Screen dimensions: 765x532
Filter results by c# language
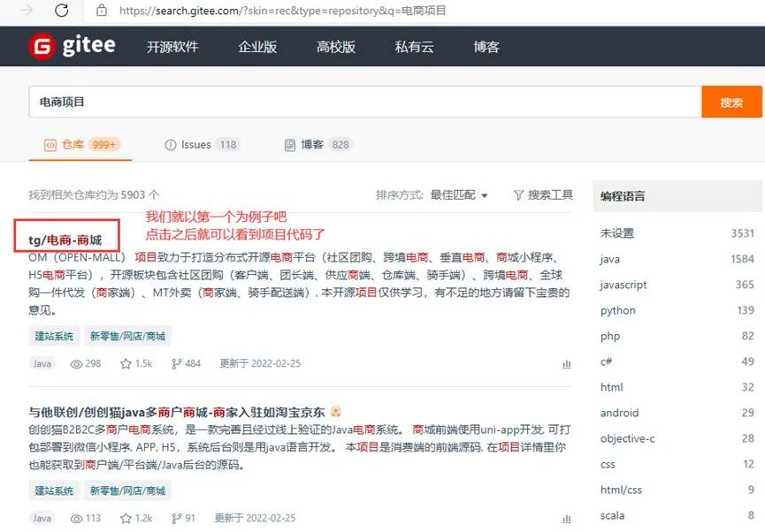point(677,361)
